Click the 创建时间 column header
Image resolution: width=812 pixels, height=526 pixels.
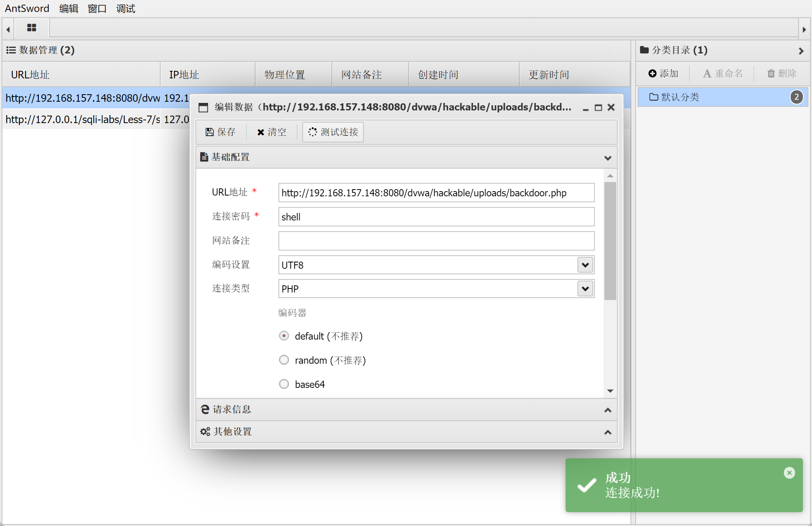coord(464,74)
